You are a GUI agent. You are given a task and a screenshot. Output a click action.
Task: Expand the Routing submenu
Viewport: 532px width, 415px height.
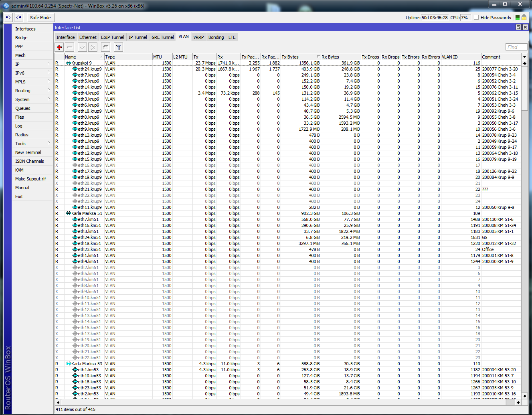32,91
